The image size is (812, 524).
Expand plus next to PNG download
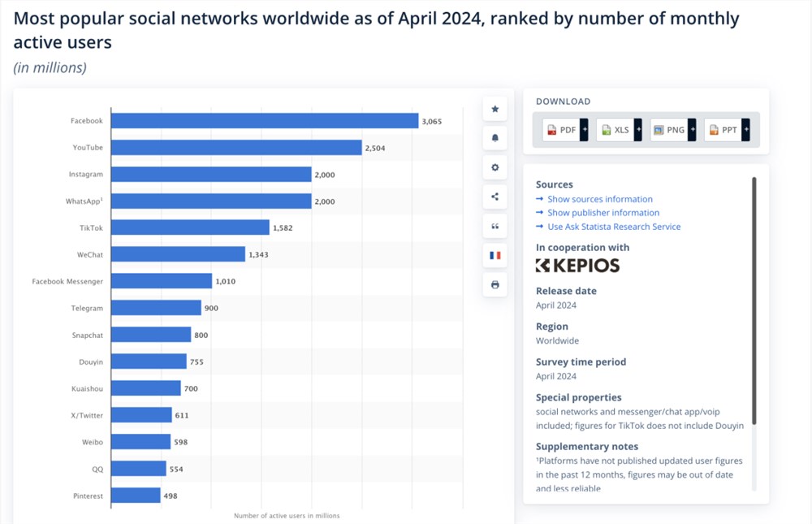click(x=693, y=129)
